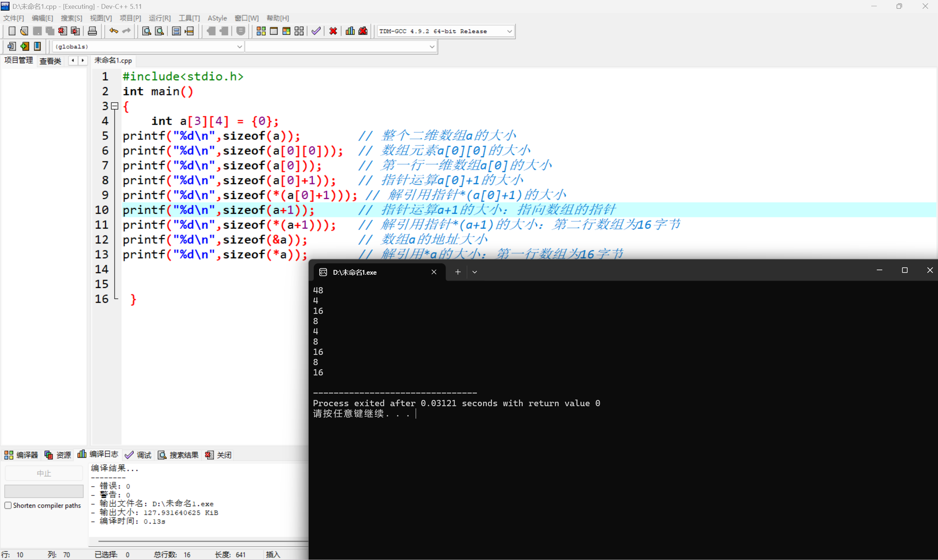The width and height of the screenshot is (938, 560).
Task: Open the TDM-GCC compiler selection dropdown
Action: coord(509,31)
